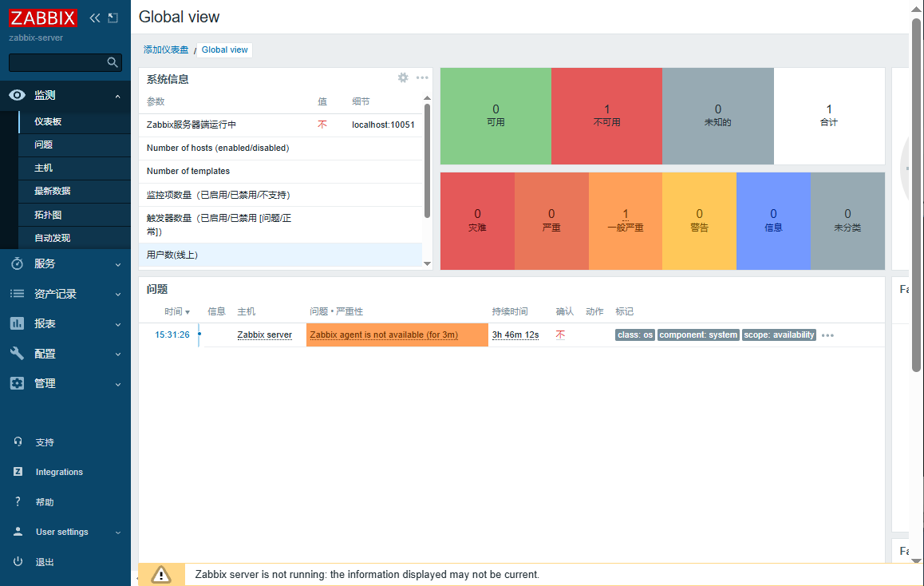924x586 pixels.
Task: Click the red 灾难 severity tile
Action: coord(477,220)
